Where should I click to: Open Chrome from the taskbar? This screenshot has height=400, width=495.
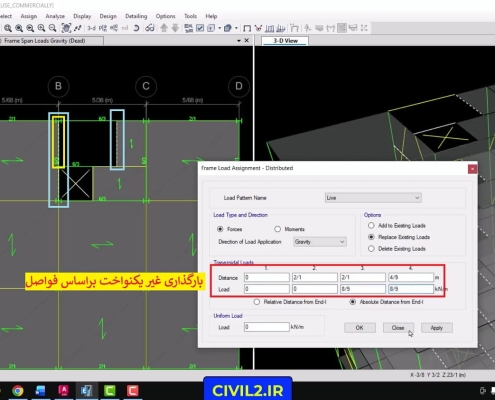(18, 390)
